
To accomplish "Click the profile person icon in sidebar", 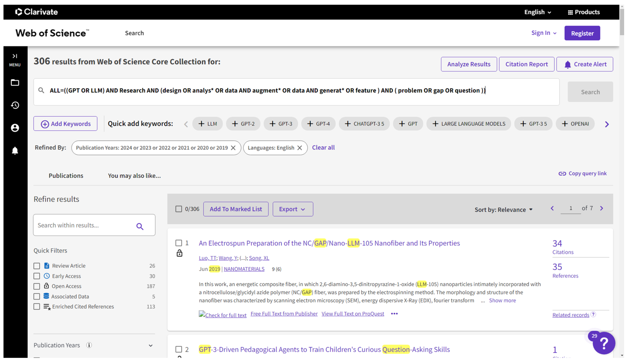I will coord(15,128).
